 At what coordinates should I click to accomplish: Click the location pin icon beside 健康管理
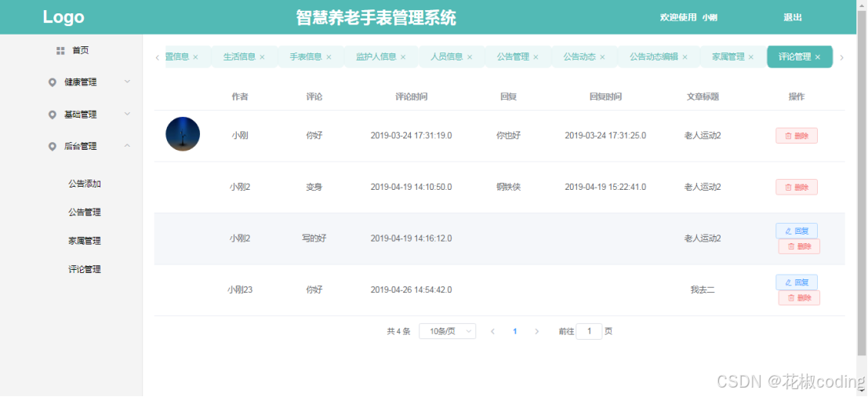(53, 82)
